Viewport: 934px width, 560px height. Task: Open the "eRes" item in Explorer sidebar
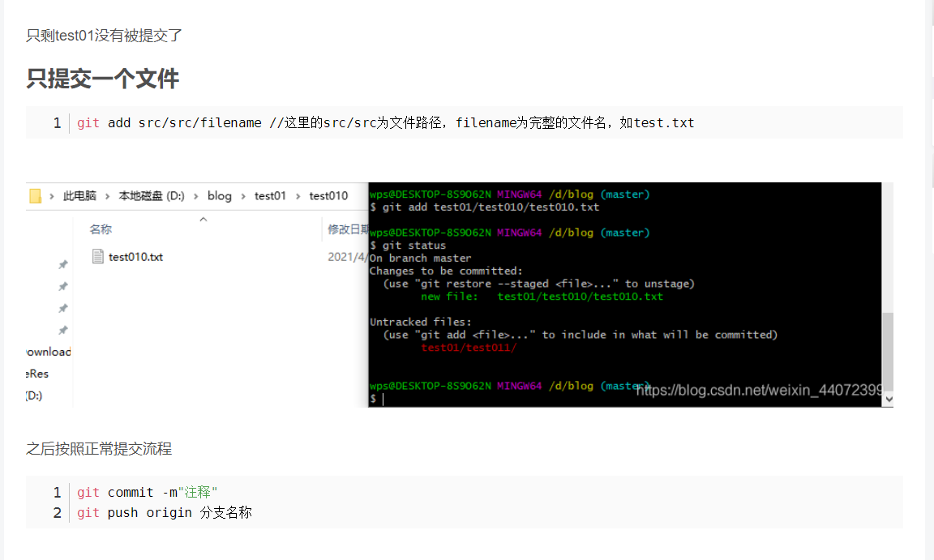click(x=37, y=374)
